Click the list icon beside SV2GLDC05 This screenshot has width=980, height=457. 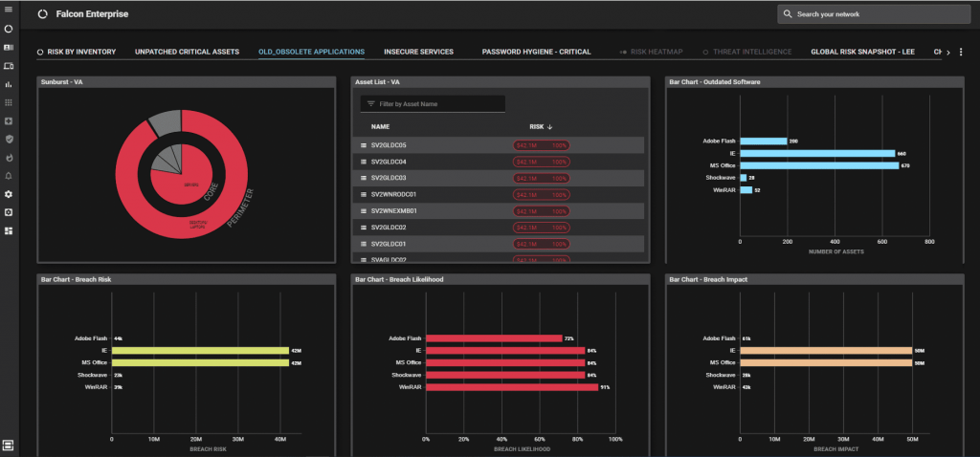coord(363,144)
